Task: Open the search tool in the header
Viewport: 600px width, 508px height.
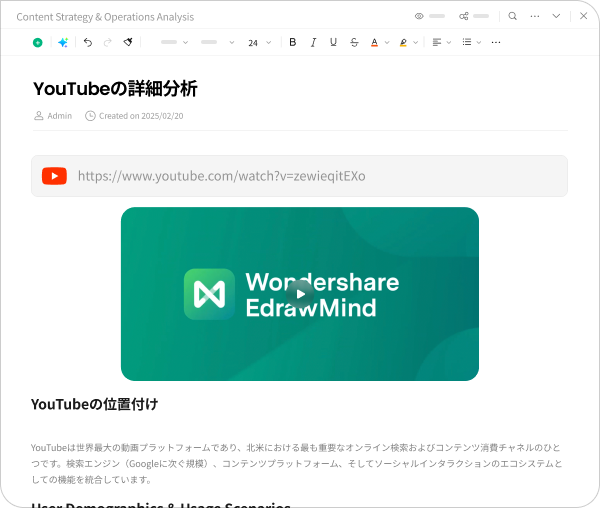Action: click(x=513, y=16)
